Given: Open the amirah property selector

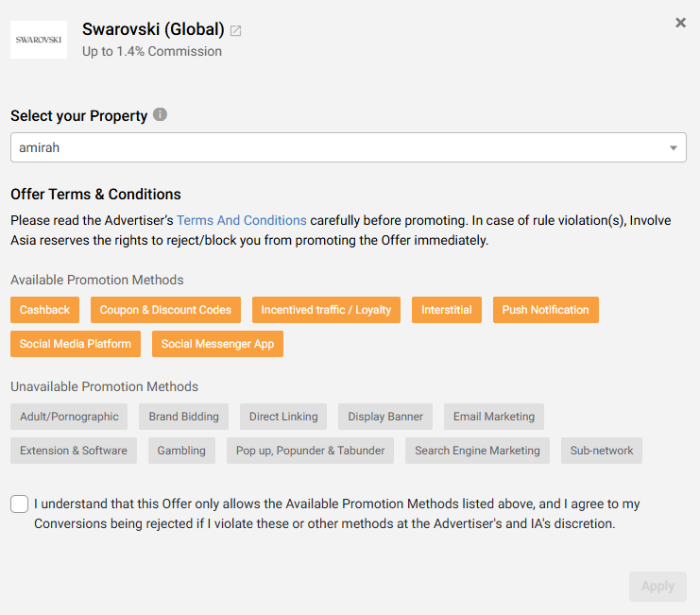Looking at the screenshot, I should click(x=340, y=147).
